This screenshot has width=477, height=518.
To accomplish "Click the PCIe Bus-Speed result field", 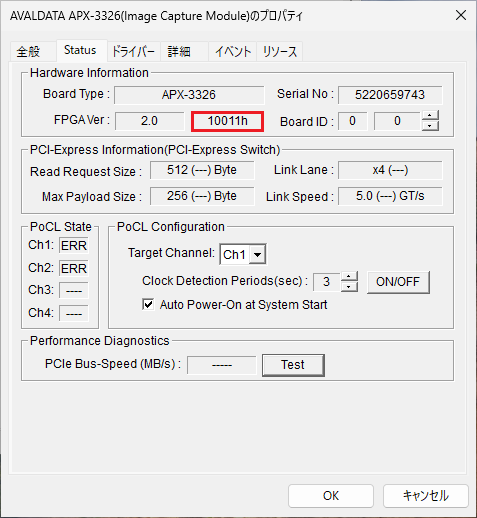I will 222,365.
